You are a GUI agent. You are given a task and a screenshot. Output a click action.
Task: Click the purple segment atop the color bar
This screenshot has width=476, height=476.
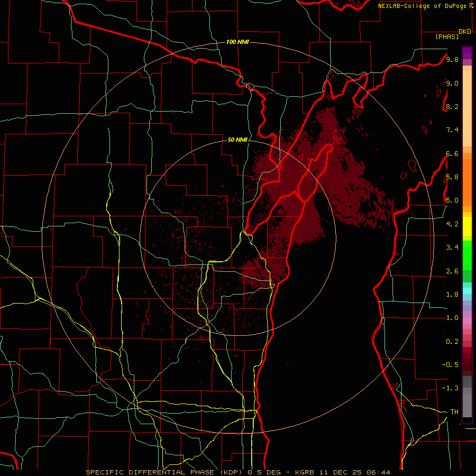[x=467, y=53]
